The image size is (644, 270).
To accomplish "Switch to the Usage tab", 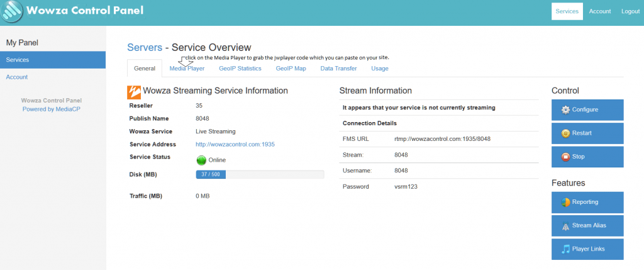I will 379,69.
